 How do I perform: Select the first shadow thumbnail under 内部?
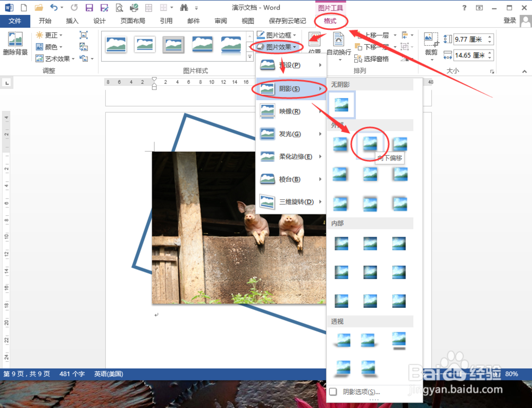coord(342,244)
